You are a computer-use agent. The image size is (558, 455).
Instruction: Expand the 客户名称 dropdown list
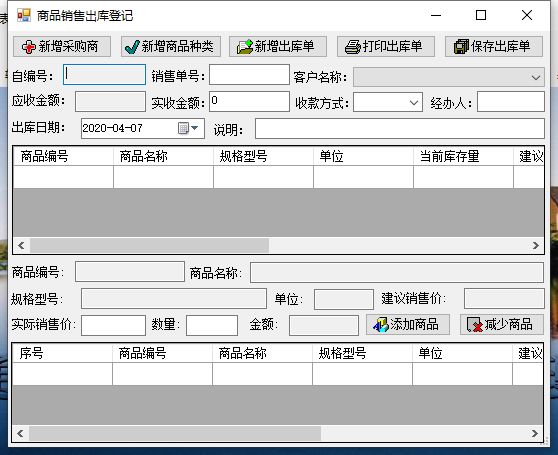coord(536,77)
